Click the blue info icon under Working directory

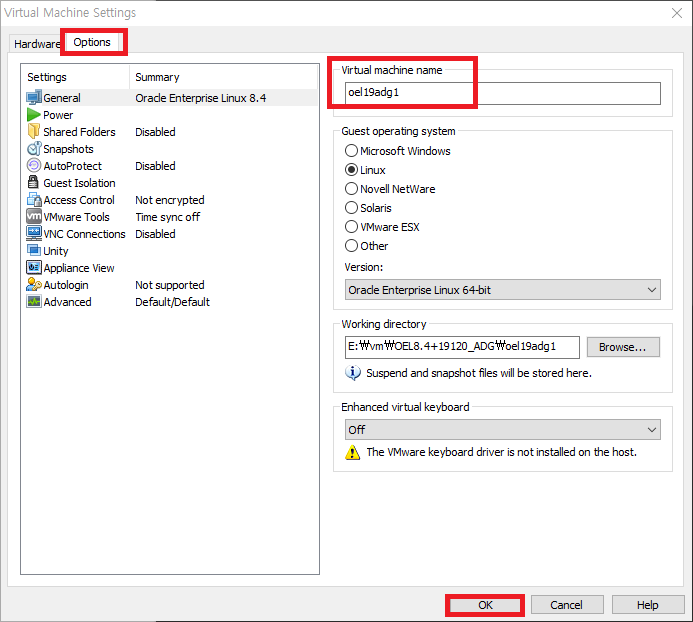[353, 373]
